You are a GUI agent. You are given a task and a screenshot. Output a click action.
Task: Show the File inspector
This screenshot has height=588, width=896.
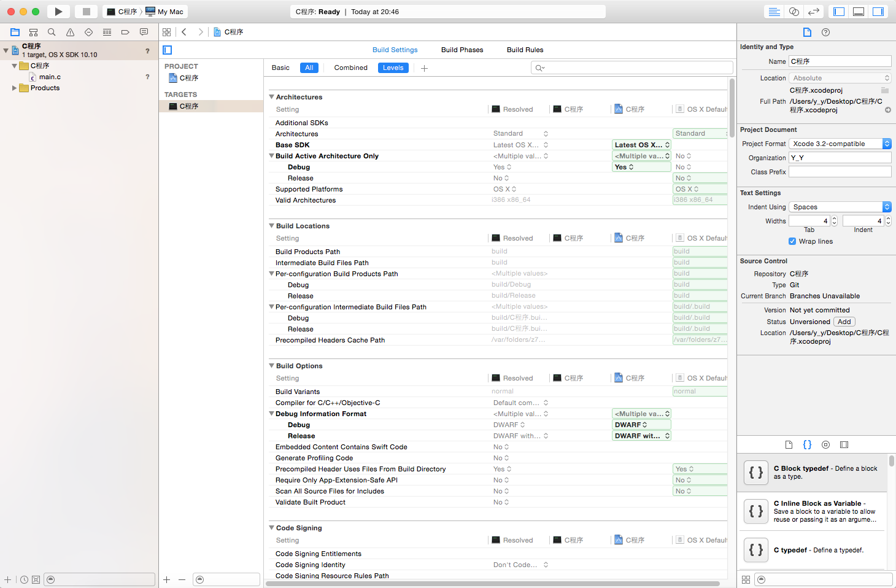point(807,32)
